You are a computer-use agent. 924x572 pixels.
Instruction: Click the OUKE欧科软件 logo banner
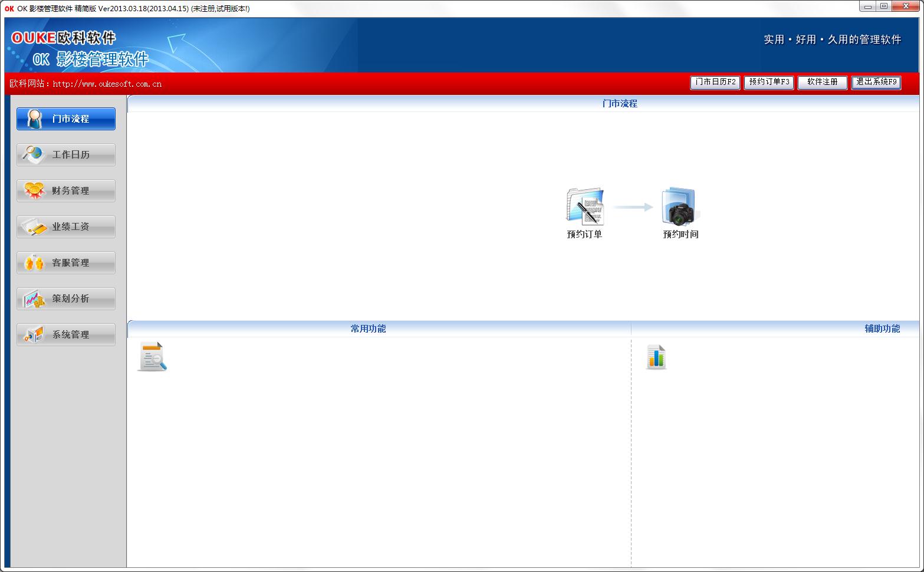(x=80, y=48)
